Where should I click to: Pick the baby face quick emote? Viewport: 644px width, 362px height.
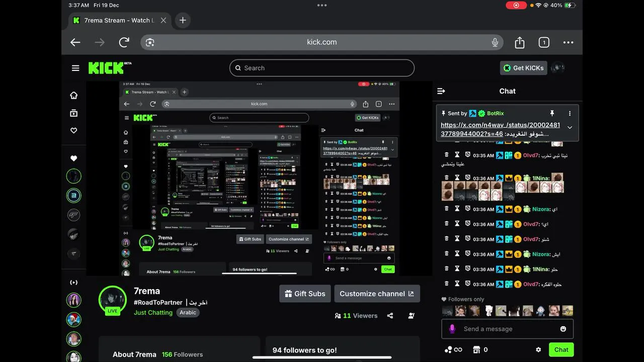pos(554,311)
